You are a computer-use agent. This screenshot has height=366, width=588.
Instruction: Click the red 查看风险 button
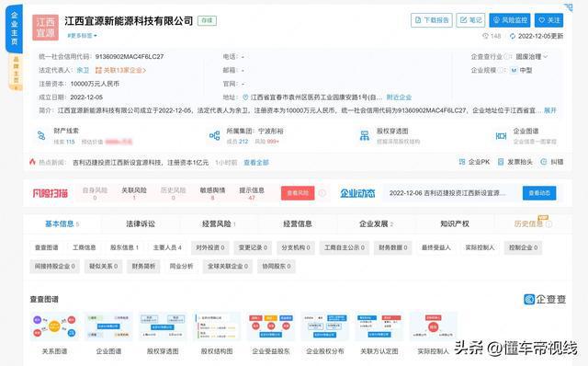[x=298, y=193]
